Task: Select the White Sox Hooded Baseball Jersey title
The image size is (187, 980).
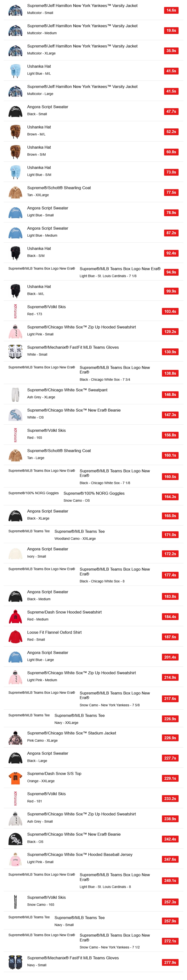Action: tap(80, 854)
